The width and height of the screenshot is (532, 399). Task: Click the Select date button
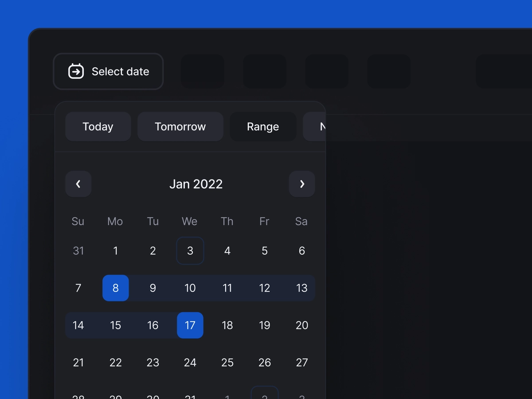[x=108, y=71]
